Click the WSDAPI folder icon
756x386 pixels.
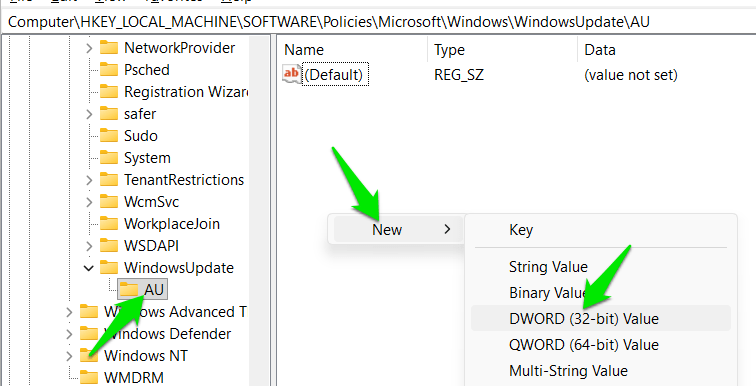tap(109, 246)
